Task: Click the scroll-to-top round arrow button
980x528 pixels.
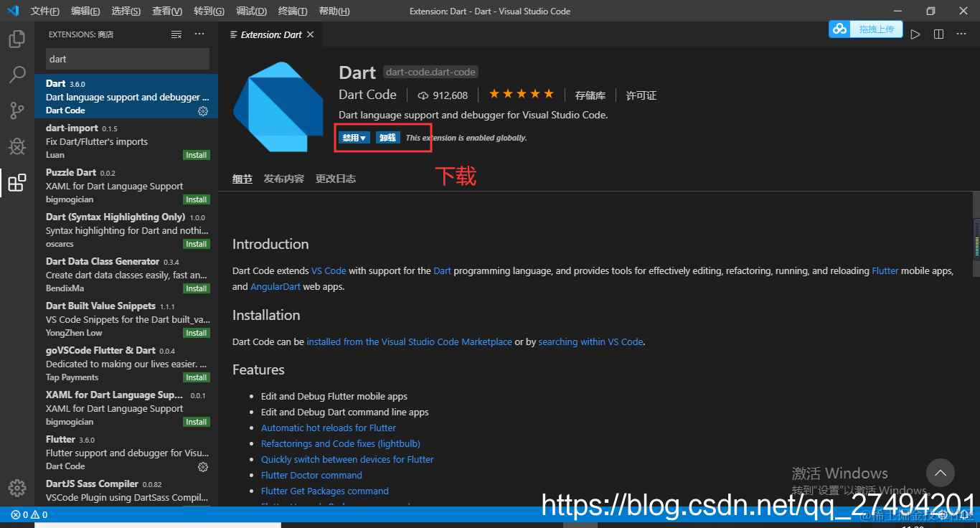Action: coord(940,473)
